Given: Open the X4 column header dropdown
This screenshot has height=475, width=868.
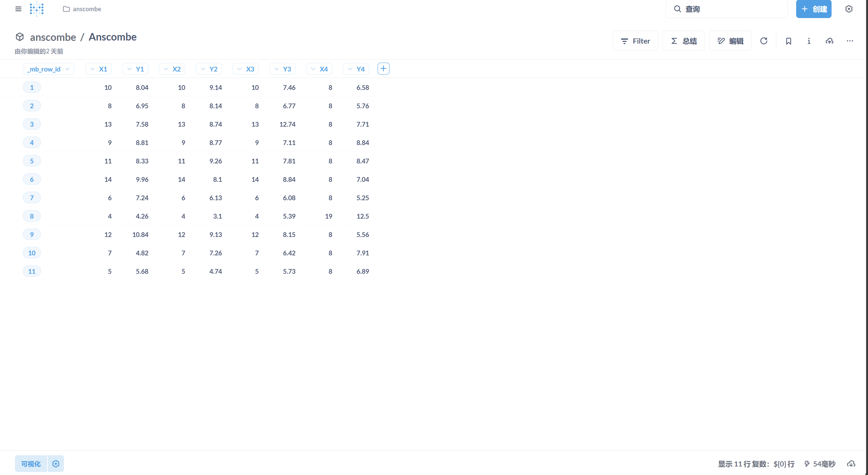Looking at the screenshot, I should coord(319,69).
